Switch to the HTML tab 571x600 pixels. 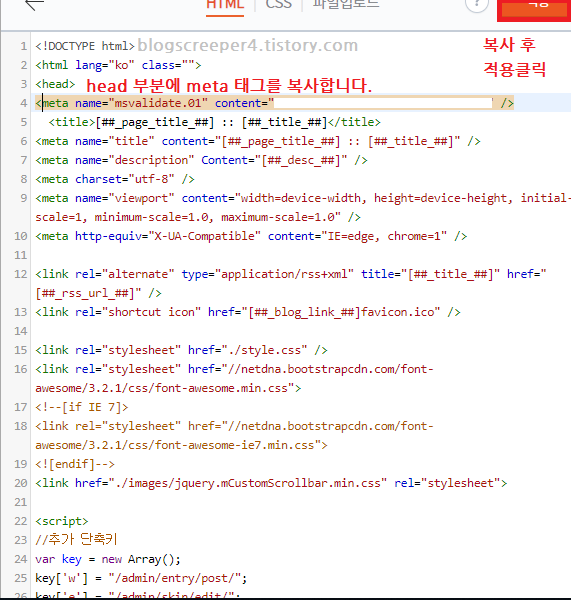(225, 5)
